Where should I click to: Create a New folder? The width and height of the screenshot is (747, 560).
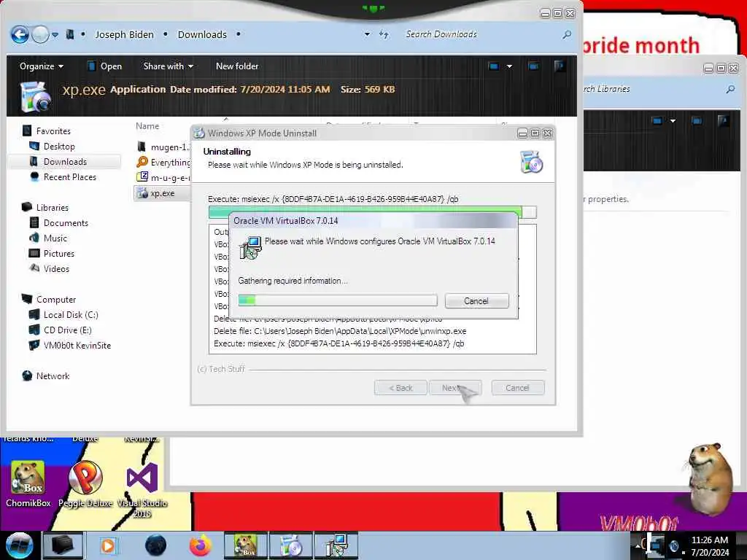tap(237, 66)
